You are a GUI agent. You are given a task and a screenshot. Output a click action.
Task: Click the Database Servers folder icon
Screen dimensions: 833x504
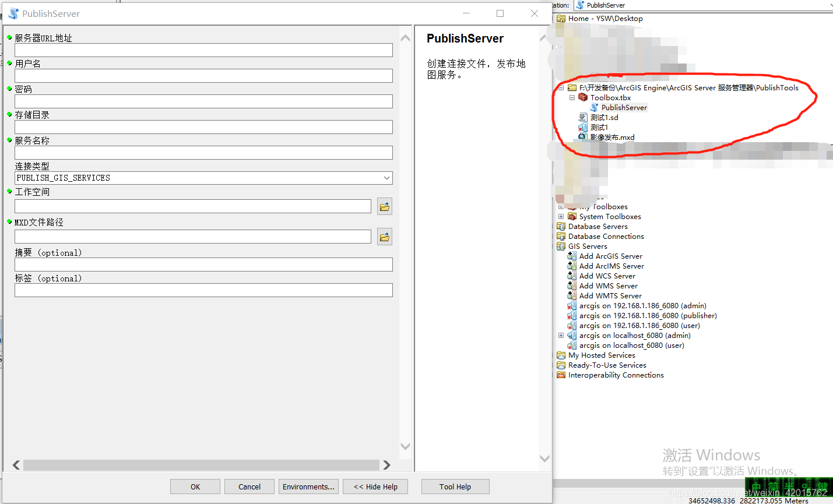(x=561, y=226)
